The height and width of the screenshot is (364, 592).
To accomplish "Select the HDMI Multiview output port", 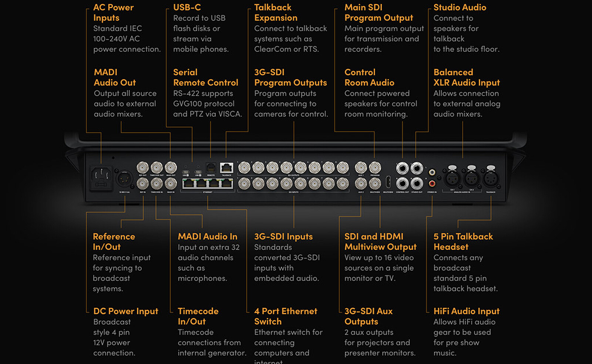I will [x=388, y=181].
